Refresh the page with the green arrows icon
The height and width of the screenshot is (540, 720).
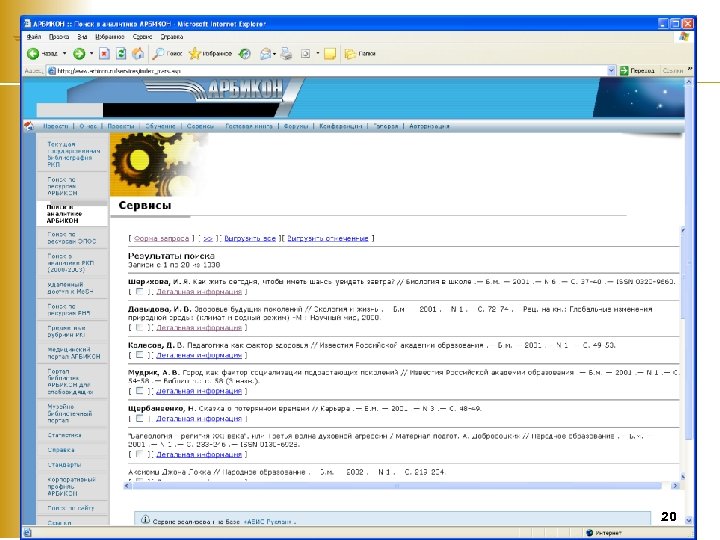[121, 54]
